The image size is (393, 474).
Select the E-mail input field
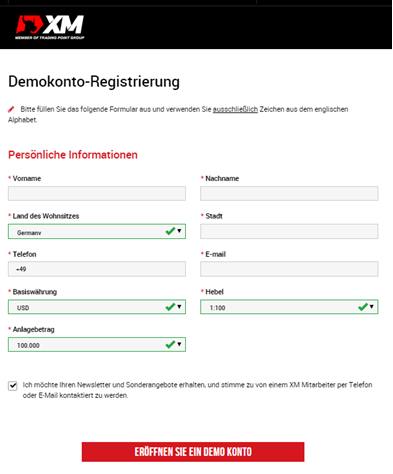(x=289, y=269)
